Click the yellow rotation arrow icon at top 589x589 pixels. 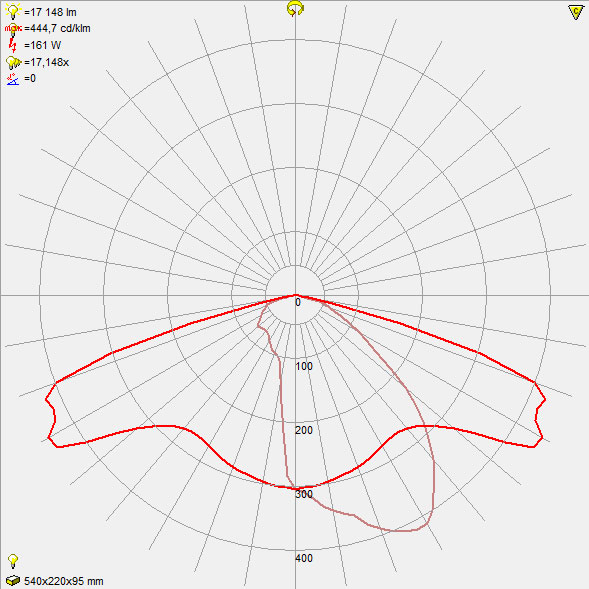point(295,9)
